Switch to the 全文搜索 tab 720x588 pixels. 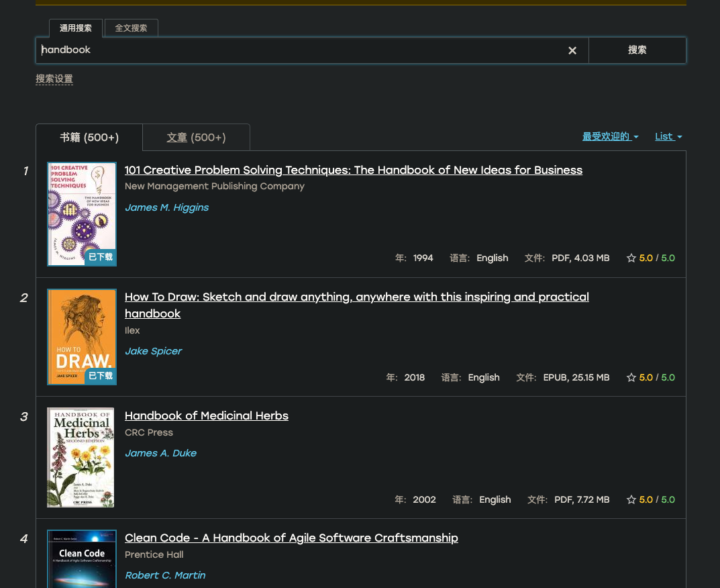pos(131,28)
